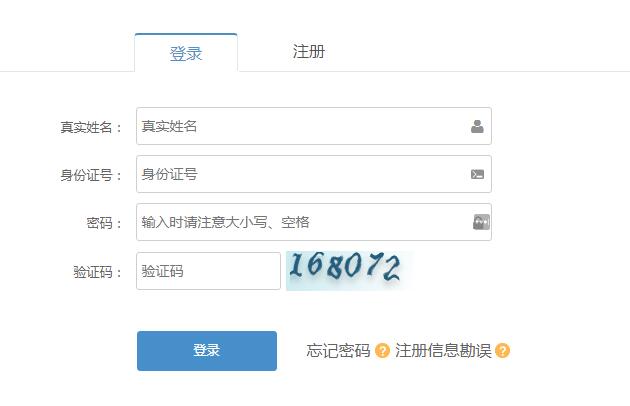630x406 pixels.
Task: Click the 身份证号： label text
Action: click(91, 175)
